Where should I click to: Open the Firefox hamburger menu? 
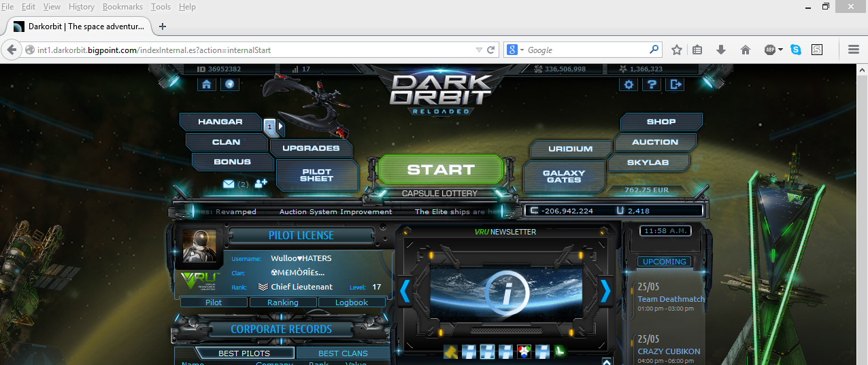pos(853,50)
